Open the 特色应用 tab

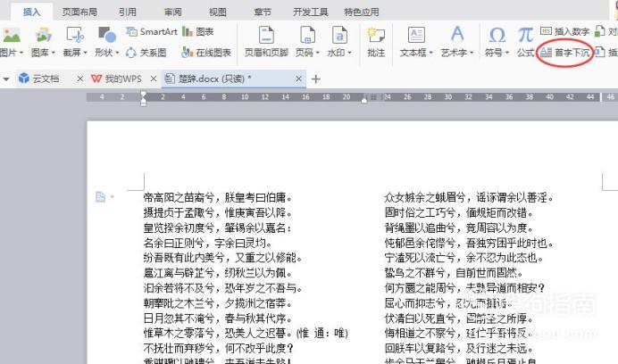click(362, 12)
